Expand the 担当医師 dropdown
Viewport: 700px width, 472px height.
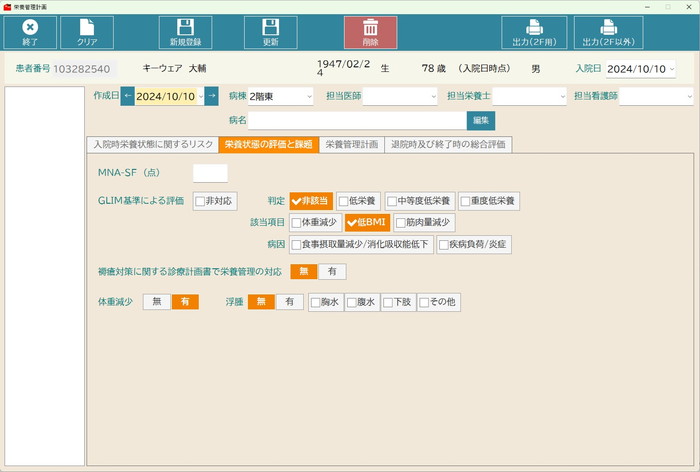[433, 97]
